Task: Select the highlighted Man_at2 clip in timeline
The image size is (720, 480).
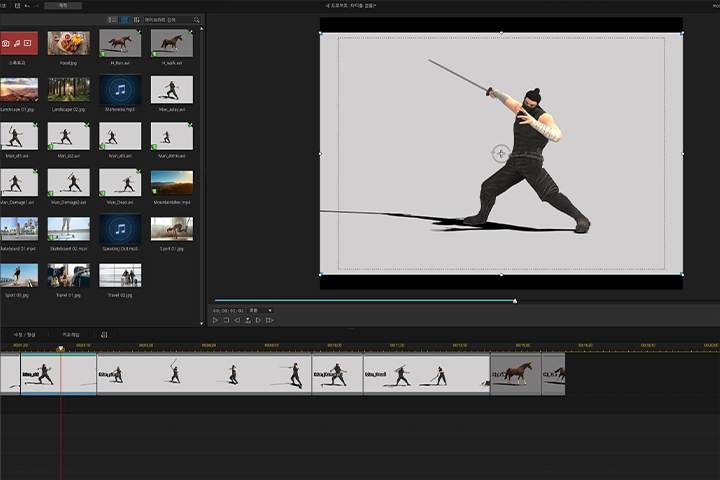Action: tap(59, 374)
